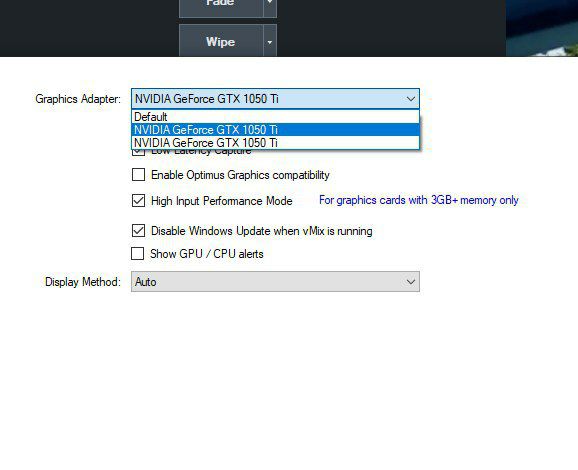Open the Display Method dropdown

tap(275, 282)
